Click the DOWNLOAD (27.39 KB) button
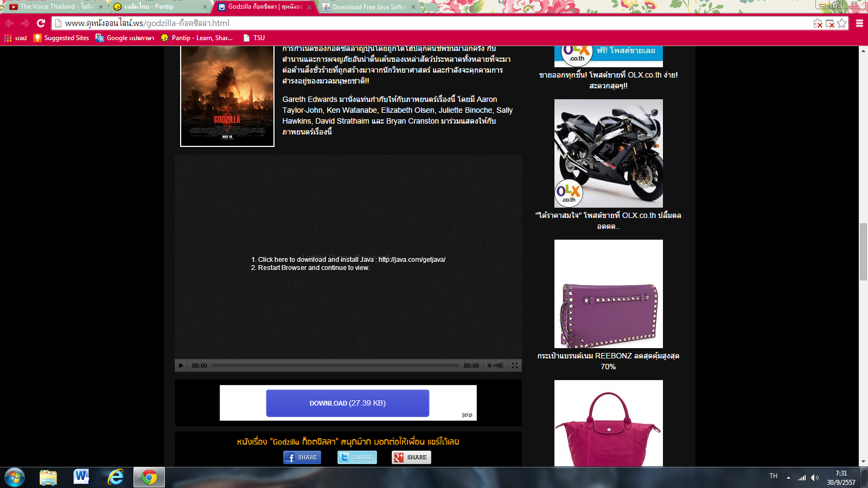 click(348, 403)
